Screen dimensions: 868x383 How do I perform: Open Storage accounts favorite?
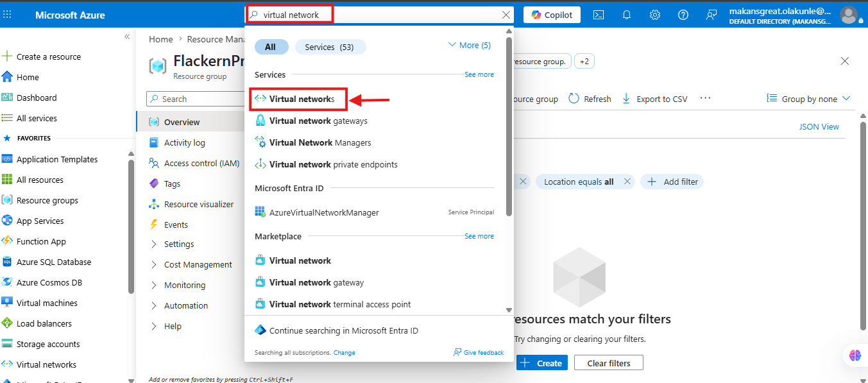[x=41, y=344]
